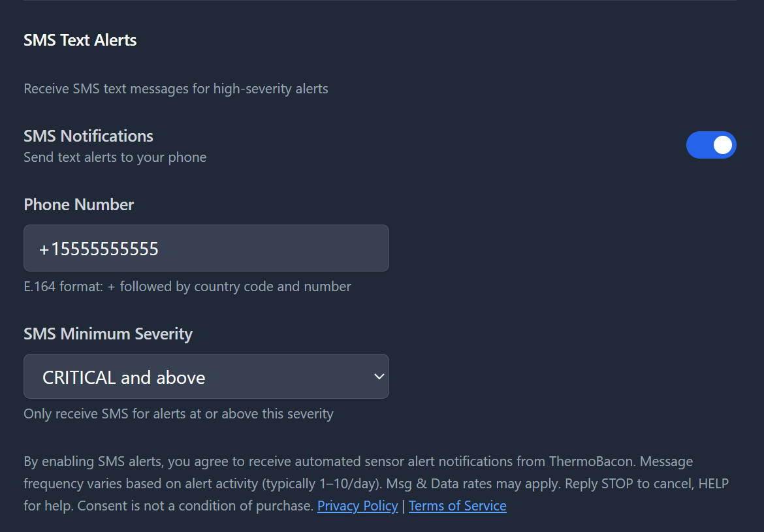
Task: Click the SMS Text Alerts heading
Action: (80, 40)
